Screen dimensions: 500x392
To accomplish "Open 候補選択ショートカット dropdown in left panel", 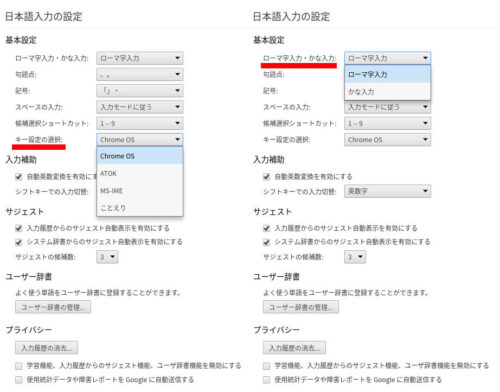I will coord(140,123).
